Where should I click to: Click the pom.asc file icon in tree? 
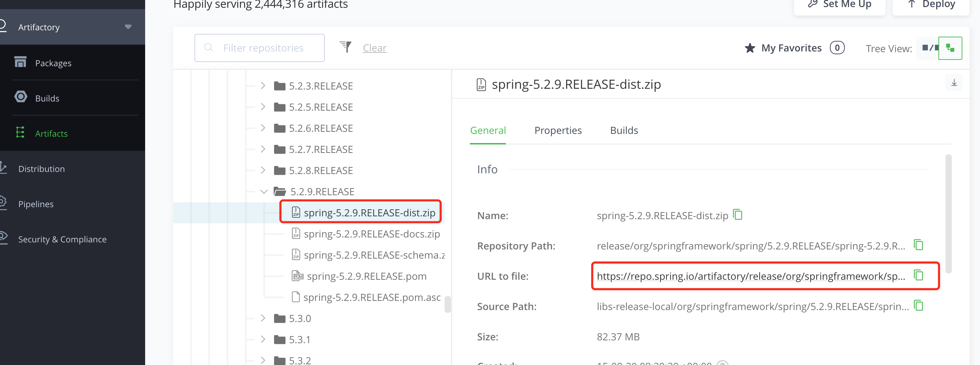tap(296, 297)
